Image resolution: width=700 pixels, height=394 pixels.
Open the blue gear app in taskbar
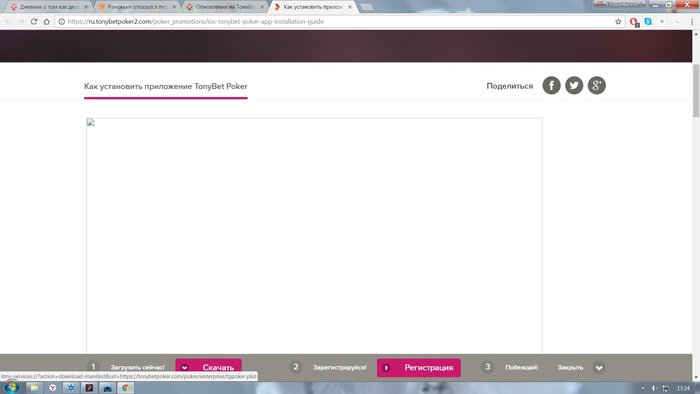[71, 388]
